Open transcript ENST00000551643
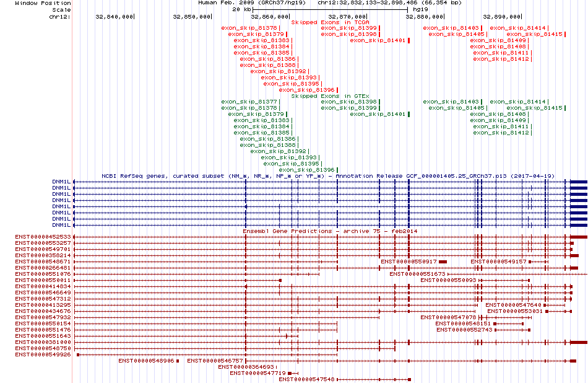This screenshot has height=383, width=588. click(43, 336)
